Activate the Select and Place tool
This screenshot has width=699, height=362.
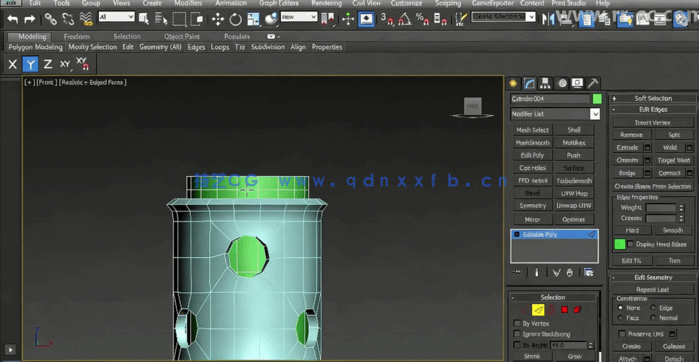[x=270, y=19]
